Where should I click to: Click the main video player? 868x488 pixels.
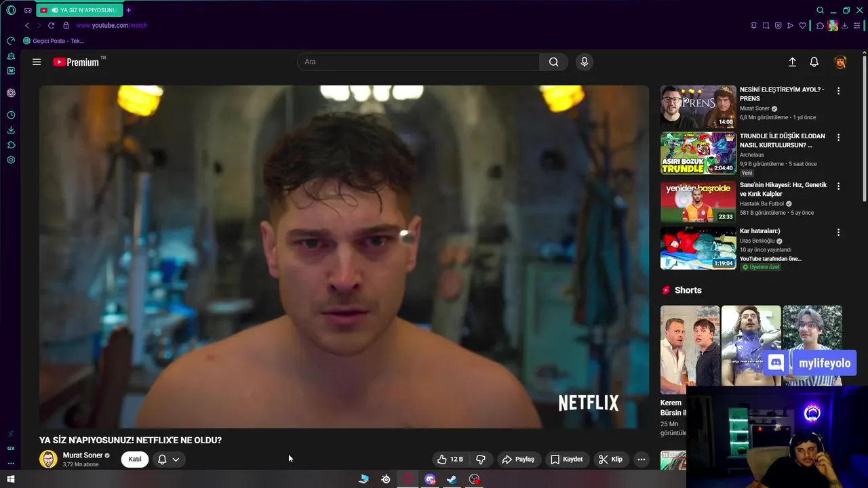coord(344,256)
